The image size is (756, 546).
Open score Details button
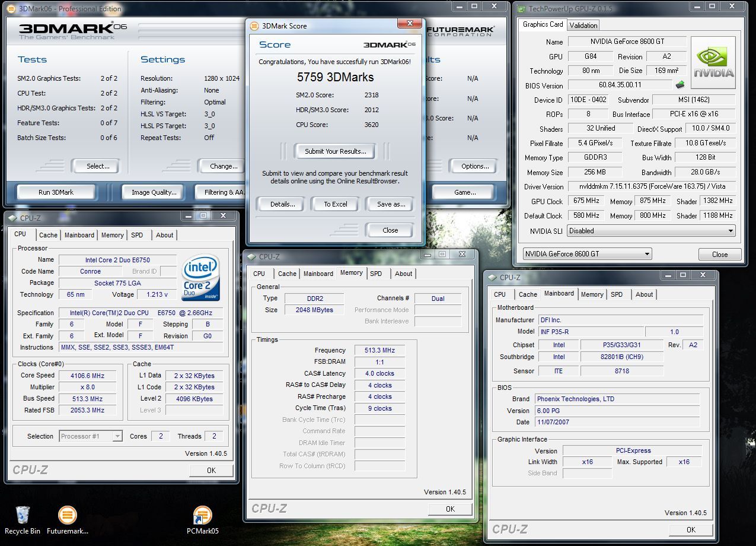(282, 204)
